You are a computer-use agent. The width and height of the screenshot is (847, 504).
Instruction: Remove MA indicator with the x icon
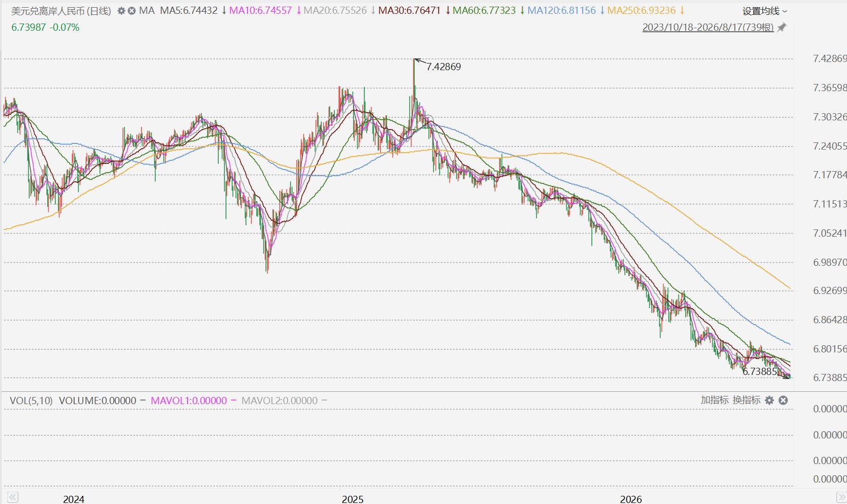[132, 11]
